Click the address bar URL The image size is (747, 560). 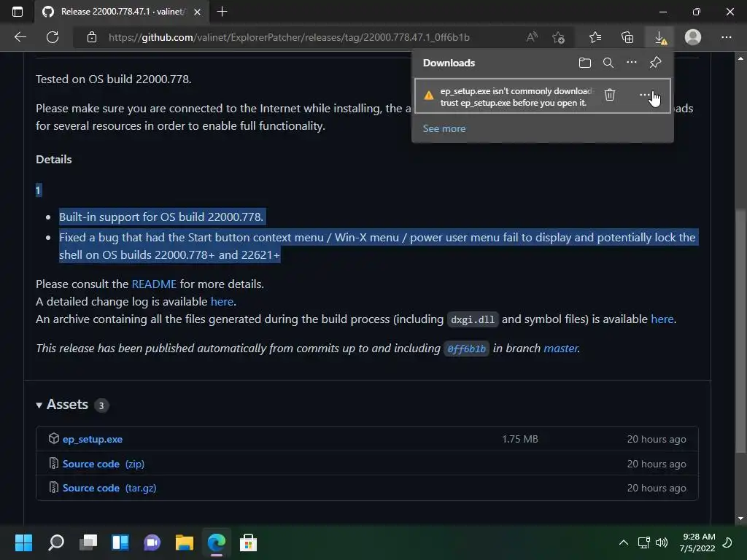(289, 37)
